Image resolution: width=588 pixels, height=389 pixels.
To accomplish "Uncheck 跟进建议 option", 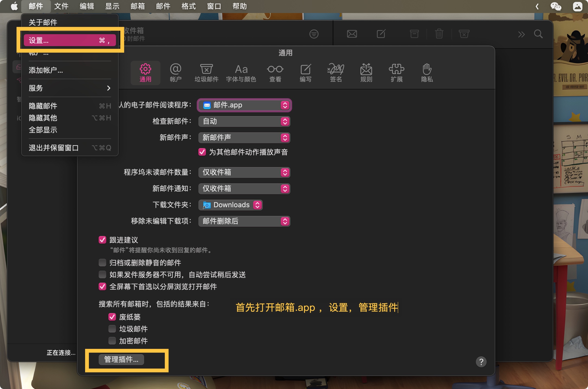I will pos(102,240).
